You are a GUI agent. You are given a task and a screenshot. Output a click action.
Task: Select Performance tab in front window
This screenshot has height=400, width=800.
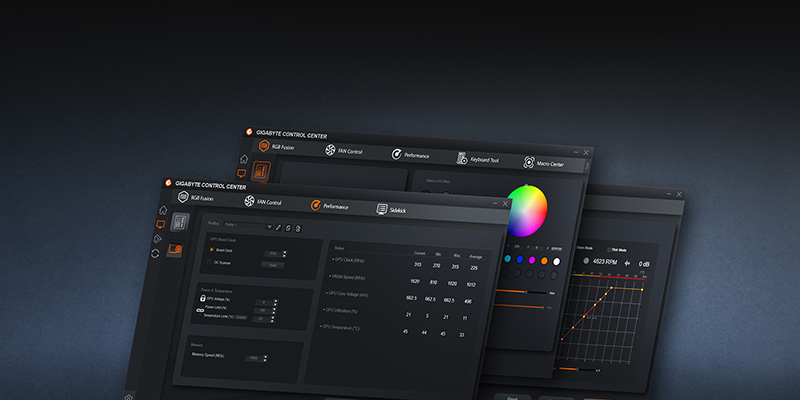pos(330,206)
